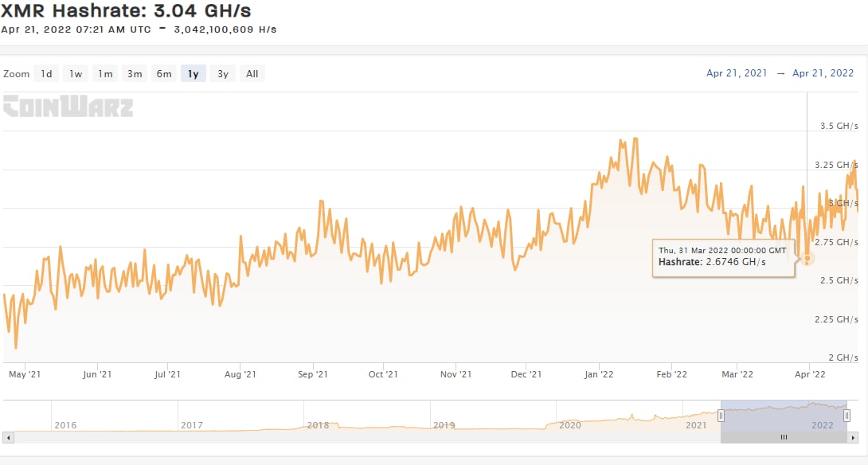Click the navigator timeline at 2018

pyautogui.click(x=317, y=425)
